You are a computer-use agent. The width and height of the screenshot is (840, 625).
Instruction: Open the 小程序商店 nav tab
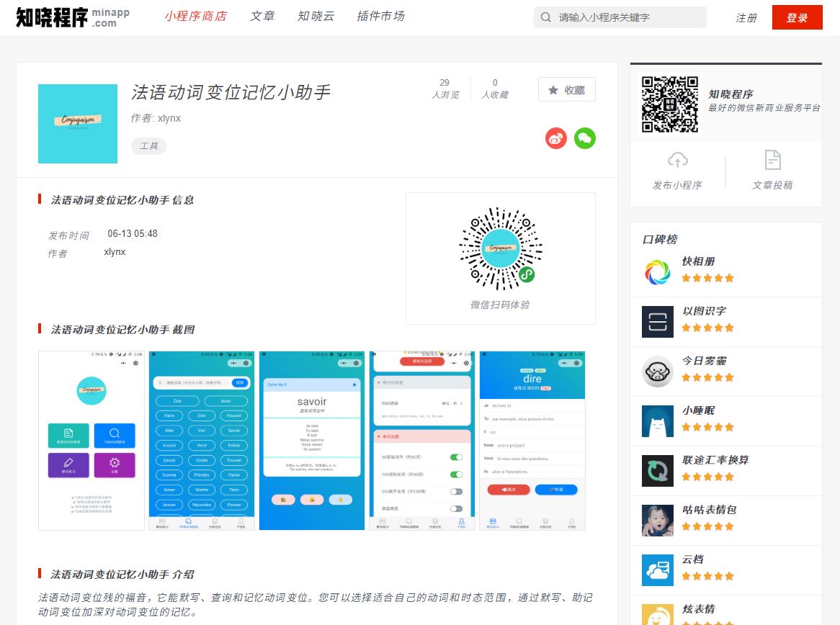point(195,17)
